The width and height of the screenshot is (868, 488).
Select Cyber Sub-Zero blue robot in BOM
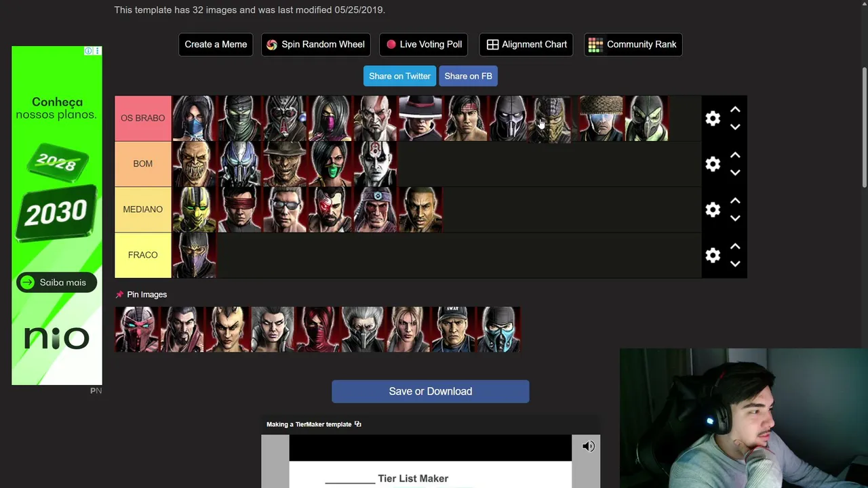(x=240, y=164)
